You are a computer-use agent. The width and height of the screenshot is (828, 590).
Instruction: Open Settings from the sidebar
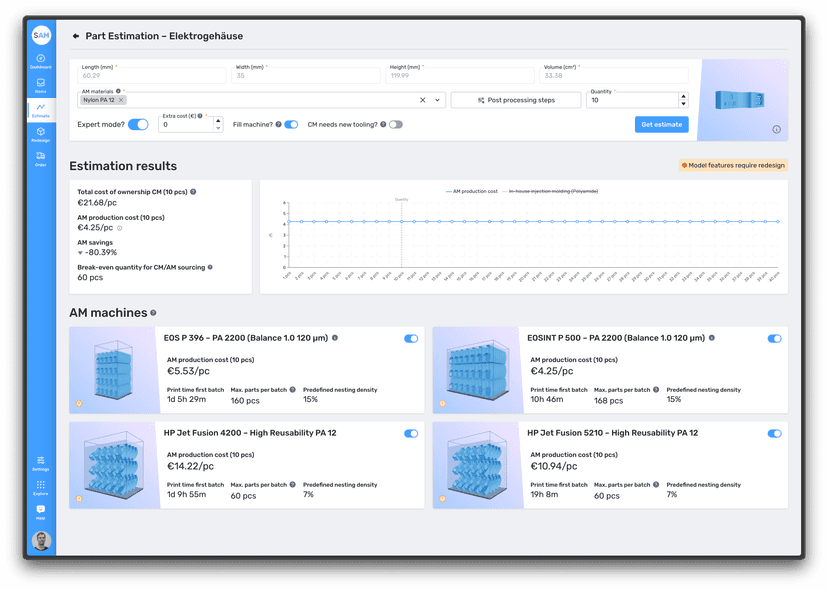tap(41, 463)
